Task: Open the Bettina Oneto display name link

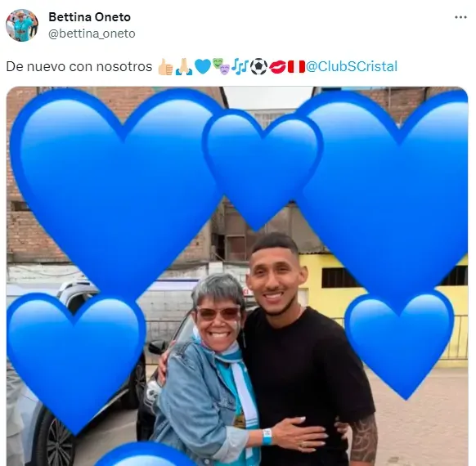Action: pyautogui.click(x=89, y=17)
